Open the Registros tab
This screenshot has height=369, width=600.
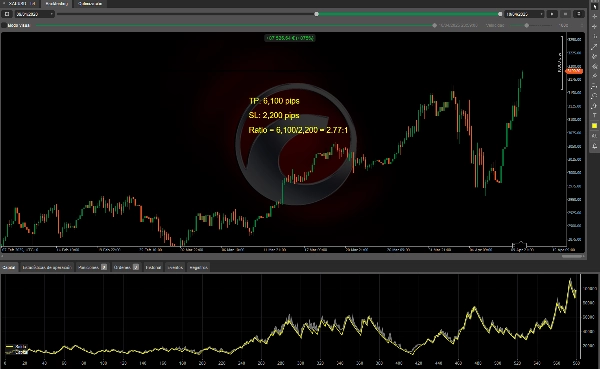click(x=198, y=267)
